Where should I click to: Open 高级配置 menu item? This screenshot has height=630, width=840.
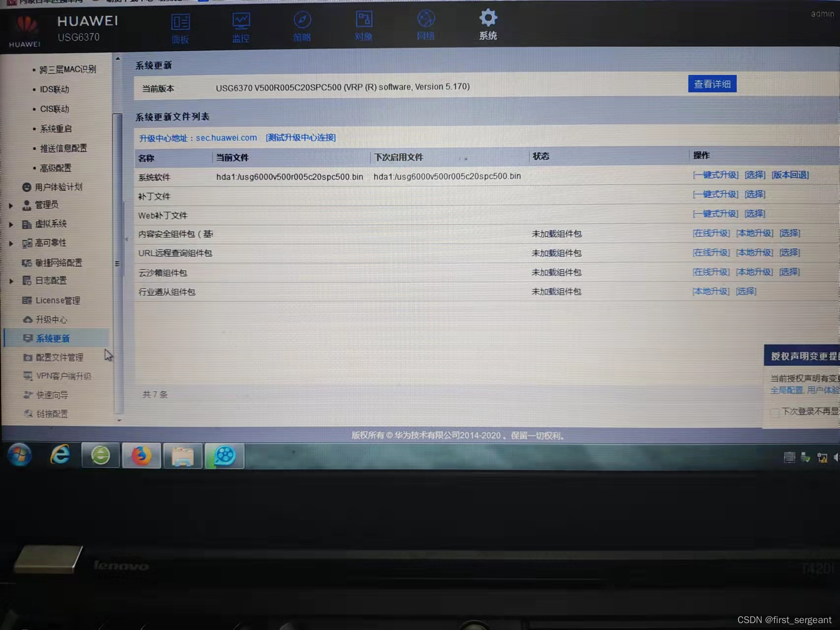point(55,168)
